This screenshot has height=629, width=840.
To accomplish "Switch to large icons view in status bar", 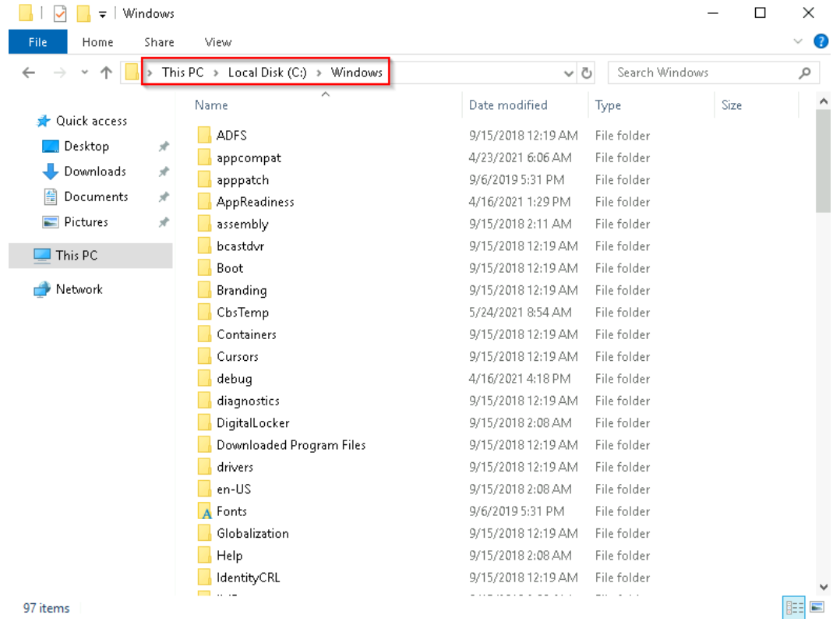I will pos(817,608).
